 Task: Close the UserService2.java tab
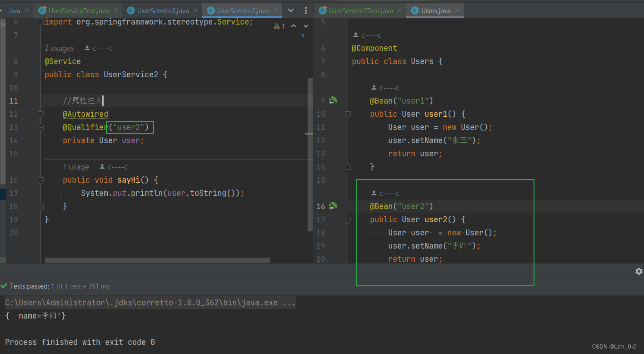(276, 10)
